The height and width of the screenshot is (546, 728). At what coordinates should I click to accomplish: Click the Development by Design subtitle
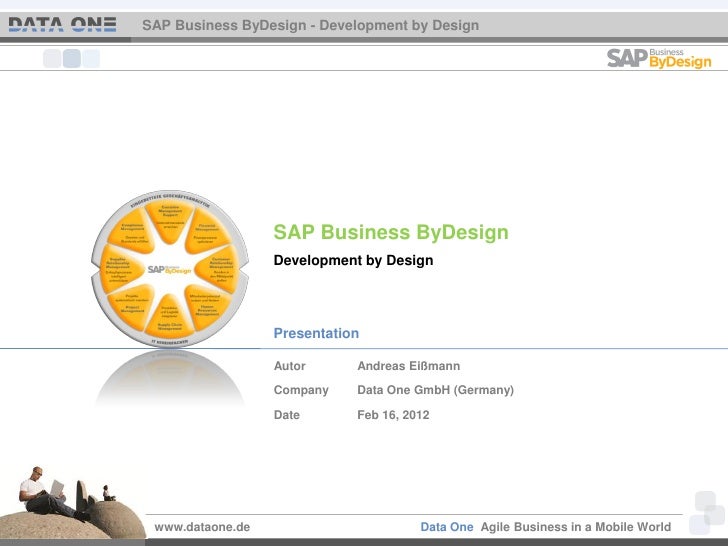pyautogui.click(x=353, y=260)
